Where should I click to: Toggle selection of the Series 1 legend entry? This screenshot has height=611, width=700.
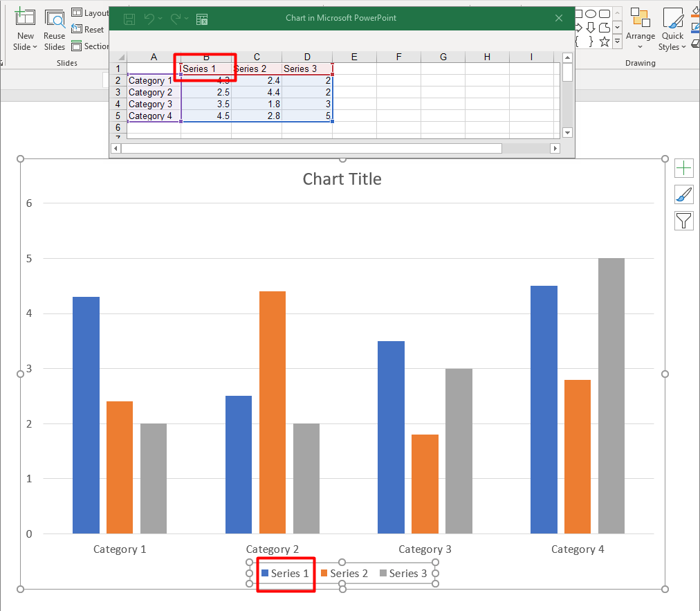click(286, 573)
